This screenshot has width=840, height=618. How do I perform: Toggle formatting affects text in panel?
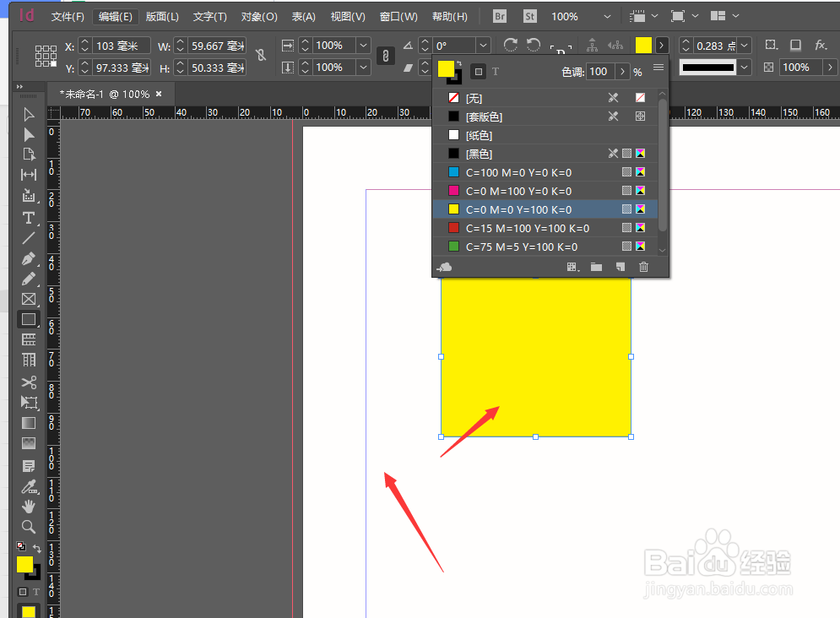[x=496, y=71]
